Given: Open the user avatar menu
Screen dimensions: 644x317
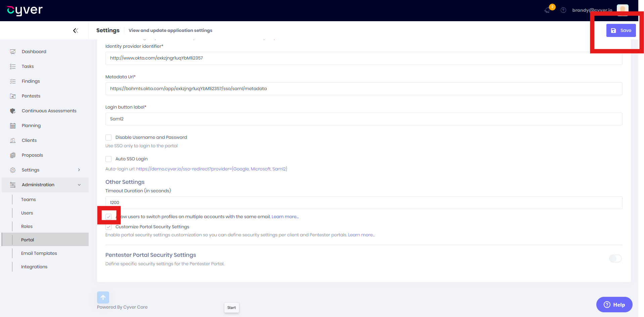Looking at the screenshot, I should coord(623,10).
